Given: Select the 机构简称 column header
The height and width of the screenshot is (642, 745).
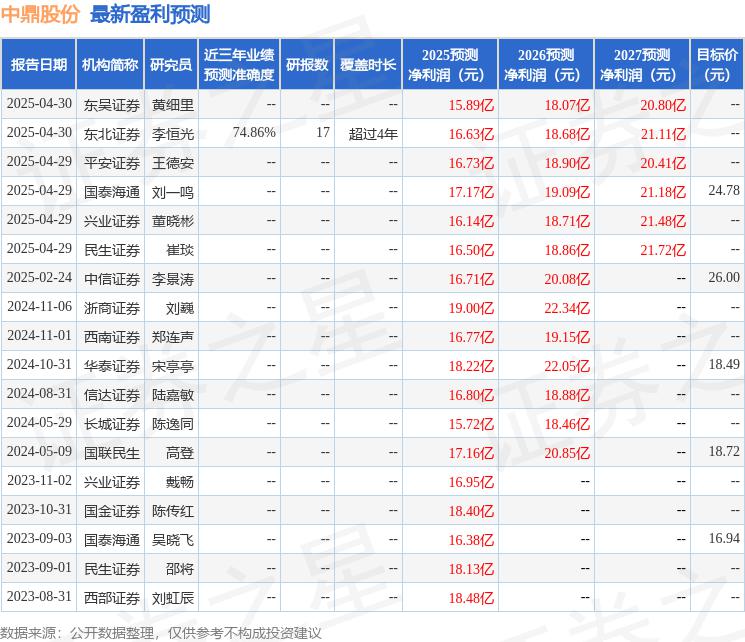Looking at the screenshot, I should (110, 65).
